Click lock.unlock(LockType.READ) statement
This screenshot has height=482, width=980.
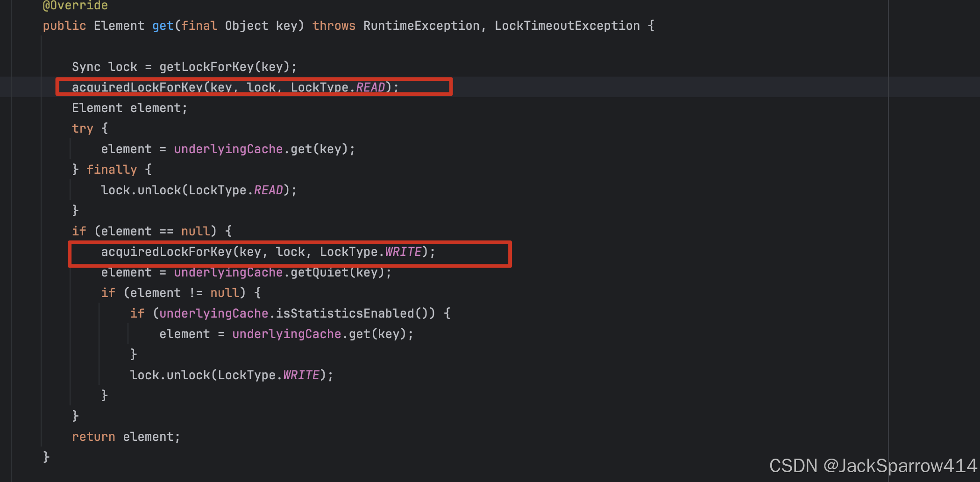pos(199,190)
